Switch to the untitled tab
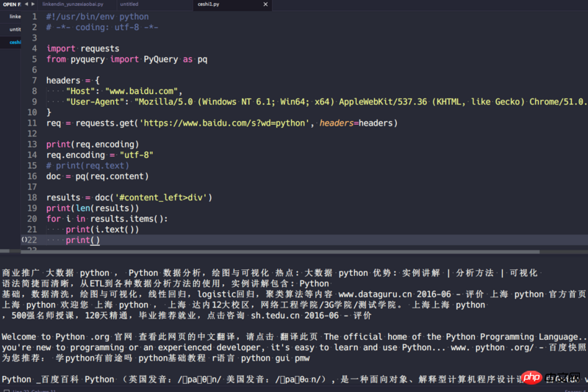The height and width of the screenshot is (392, 588). click(x=129, y=4)
